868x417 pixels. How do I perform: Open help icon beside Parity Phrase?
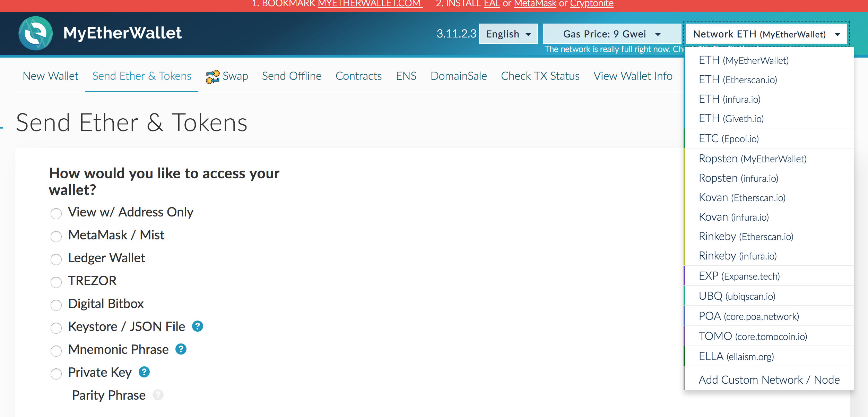click(158, 395)
